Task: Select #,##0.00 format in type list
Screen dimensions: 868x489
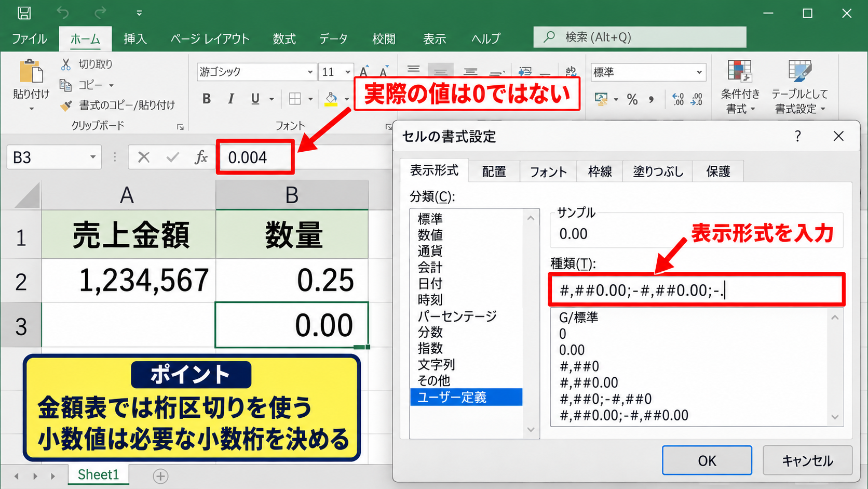Action: coord(589,383)
